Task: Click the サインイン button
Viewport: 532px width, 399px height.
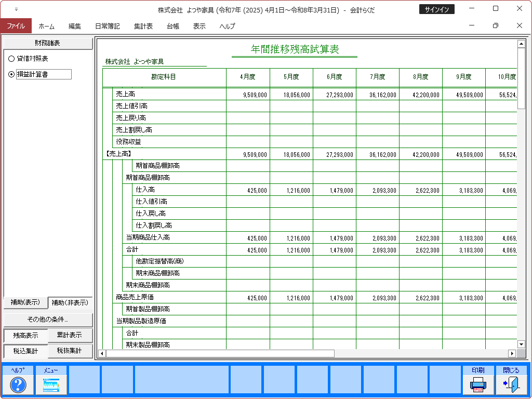Action: pyautogui.click(x=436, y=9)
